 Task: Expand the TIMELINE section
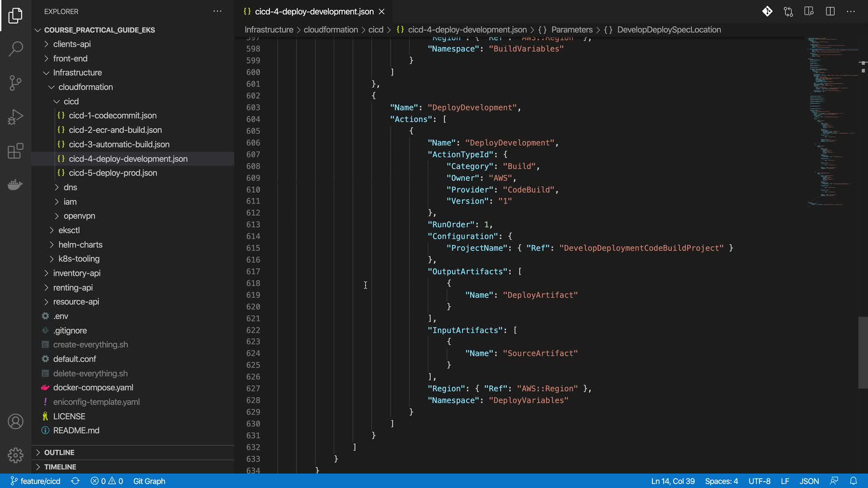(60, 467)
